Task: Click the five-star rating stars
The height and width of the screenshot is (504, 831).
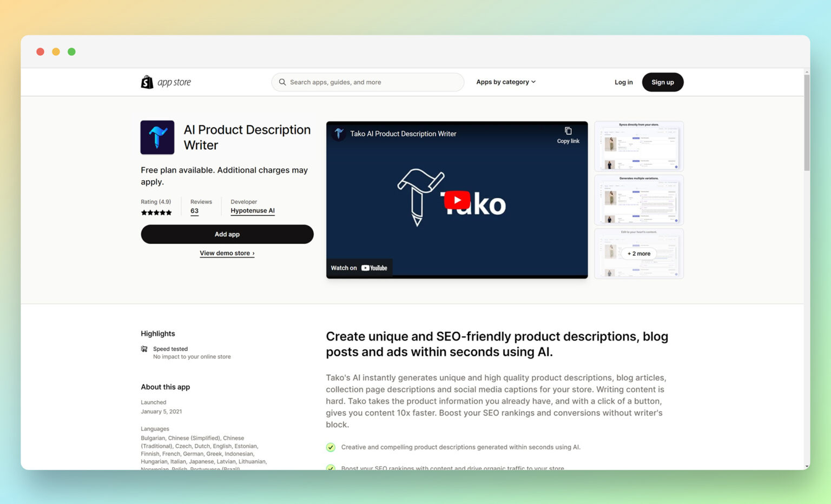Action: coord(156,213)
